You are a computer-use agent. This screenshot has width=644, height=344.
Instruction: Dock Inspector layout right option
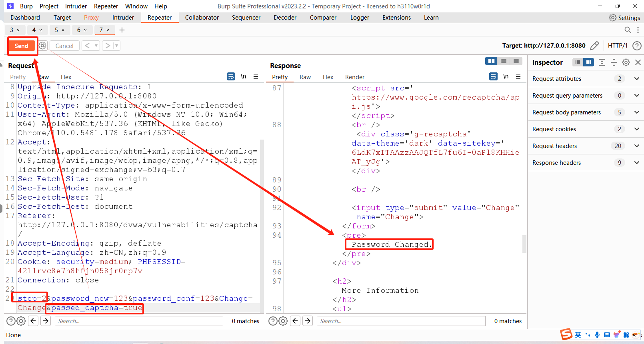coord(588,62)
